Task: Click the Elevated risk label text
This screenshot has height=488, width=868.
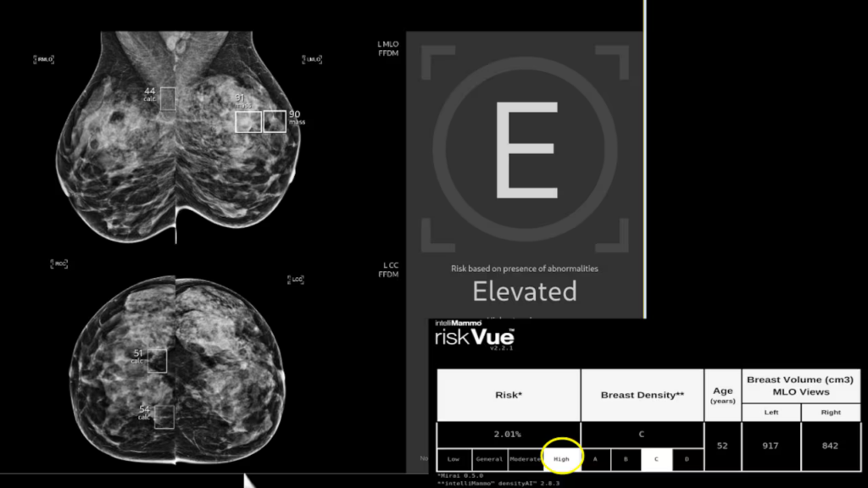Action: [524, 291]
